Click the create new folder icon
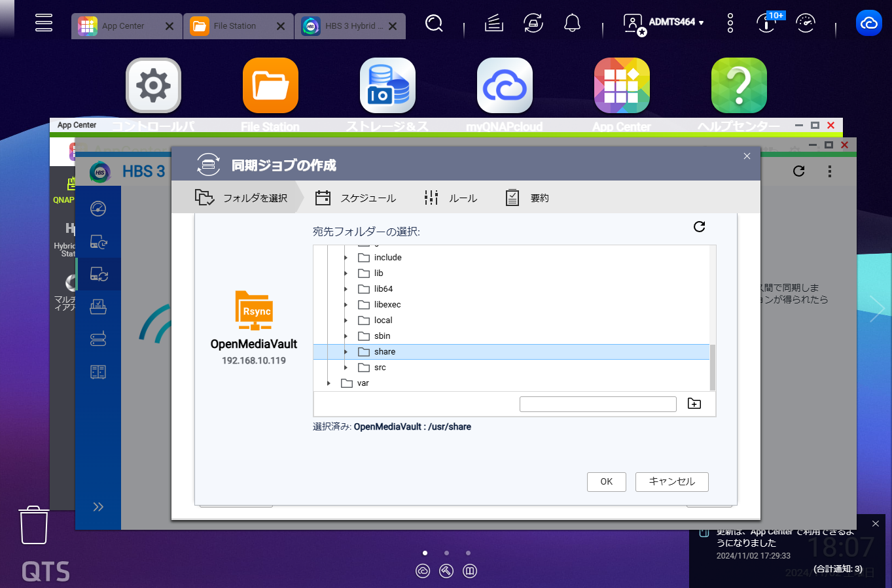 (x=694, y=404)
